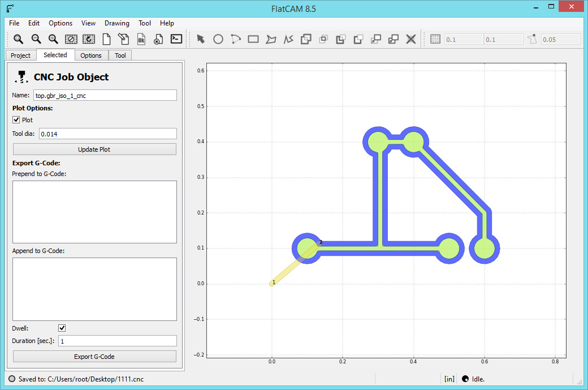Select the Add Rectangle drawing tool
Screen dimensions: 588x390
coord(253,39)
